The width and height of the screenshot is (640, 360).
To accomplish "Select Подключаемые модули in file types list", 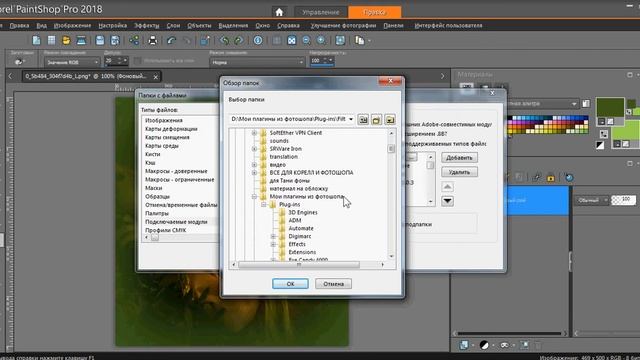I will tap(176, 222).
